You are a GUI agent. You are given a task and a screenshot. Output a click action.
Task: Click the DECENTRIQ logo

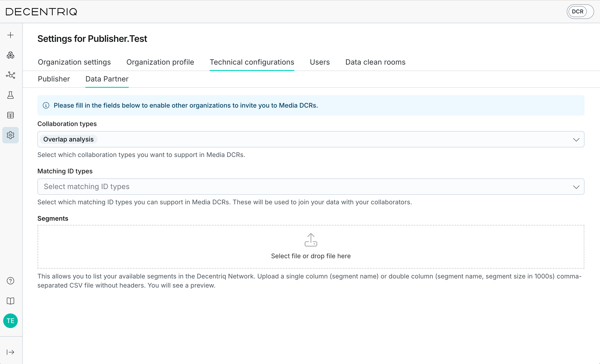[x=41, y=12]
